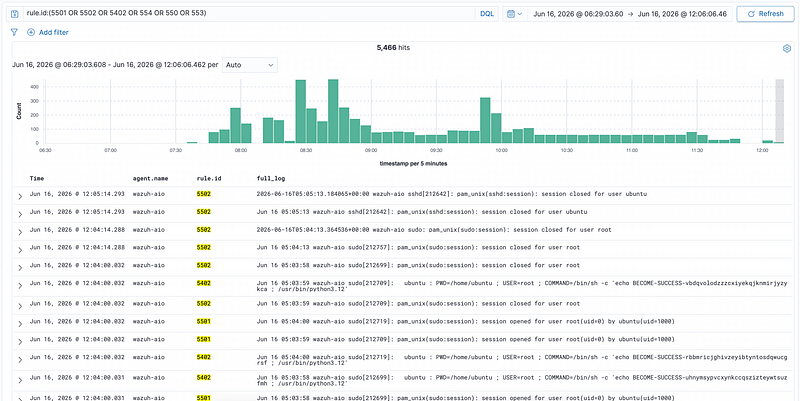Click rule.id 5402 in BECOME-SUCCESS-rbbmricj row
This screenshot has width=800, height=401.
pos(204,357)
